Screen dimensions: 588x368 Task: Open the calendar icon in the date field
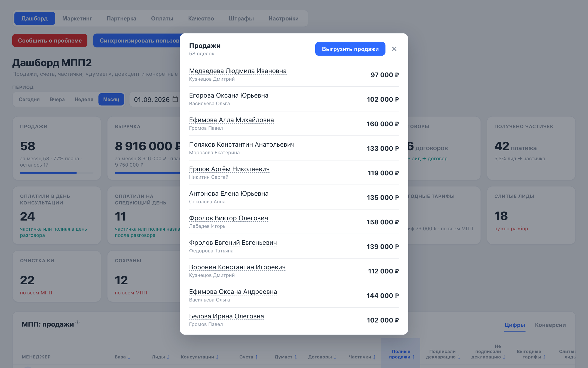coord(175,99)
